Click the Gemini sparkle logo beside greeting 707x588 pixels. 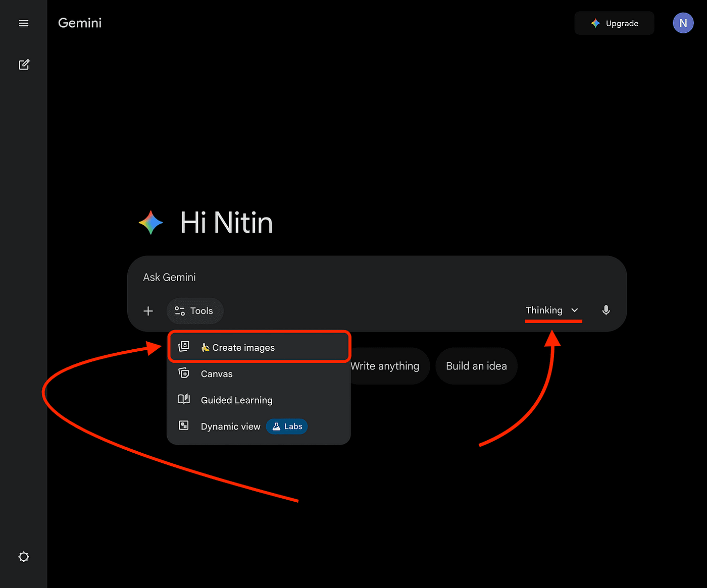[150, 223]
